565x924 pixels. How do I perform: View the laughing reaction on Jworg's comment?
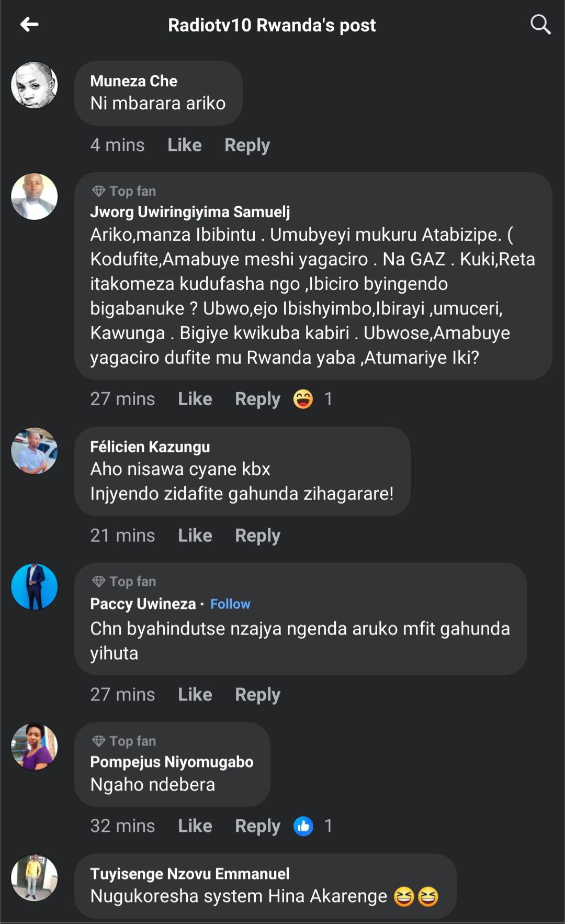click(303, 399)
